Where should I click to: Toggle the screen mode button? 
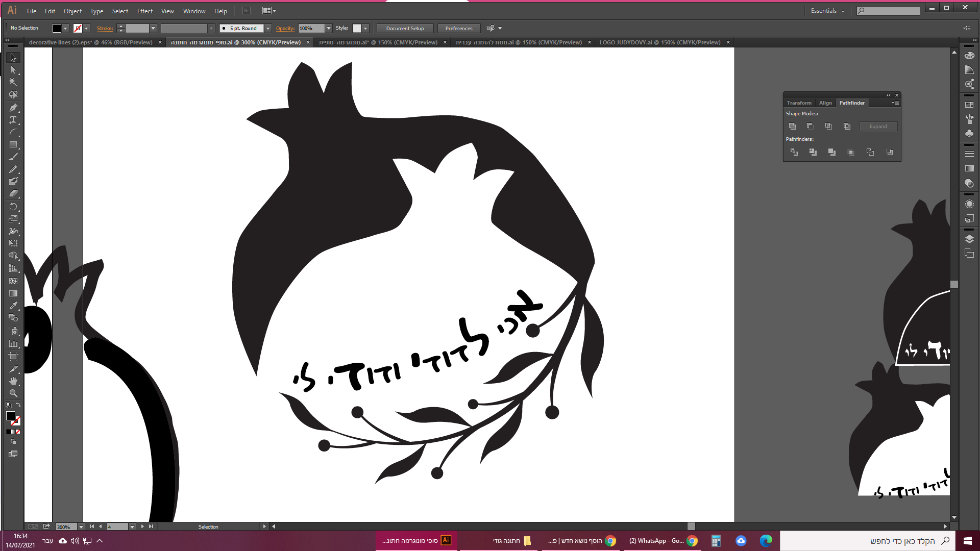click(x=13, y=454)
